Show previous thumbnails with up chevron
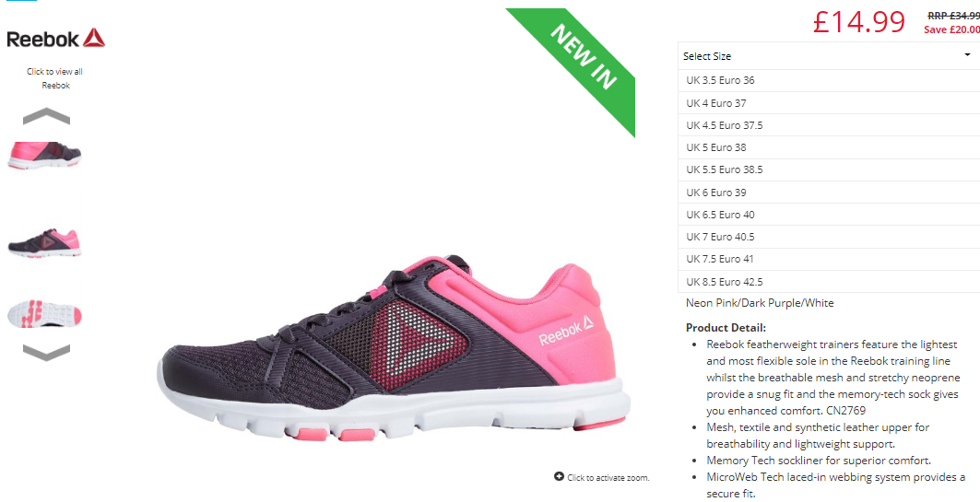980x502 pixels. [46, 116]
